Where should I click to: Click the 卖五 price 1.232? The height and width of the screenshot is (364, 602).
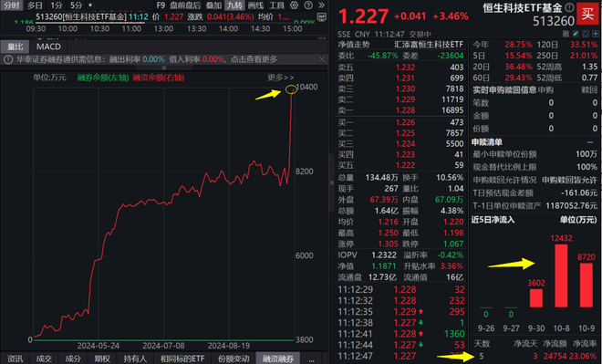(x=405, y=68)
